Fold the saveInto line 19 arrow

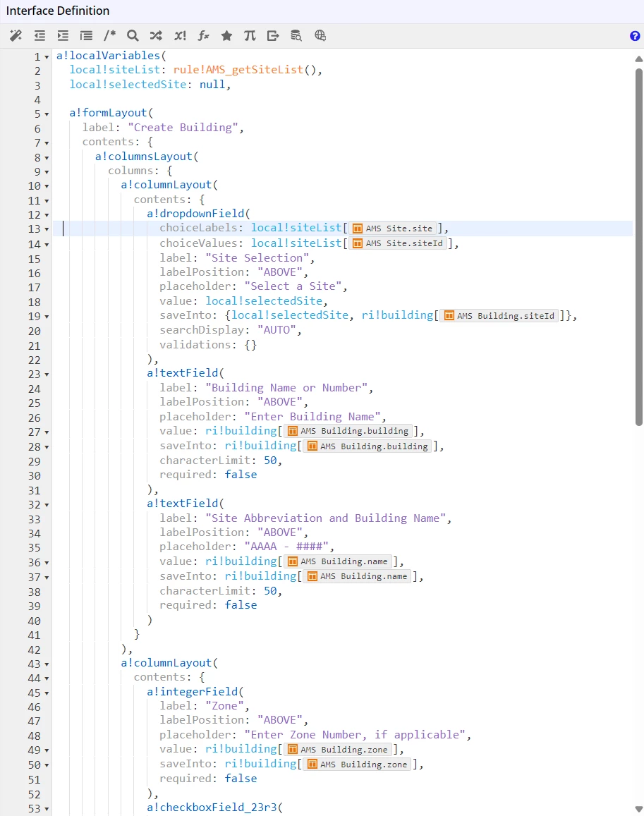point(47,317)
